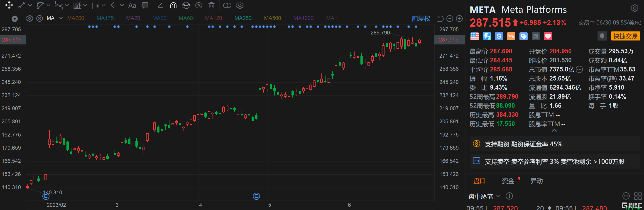Click the lightning Lv2 badge icon
This screenshot has height=210, width=644.
coord(487,36)
